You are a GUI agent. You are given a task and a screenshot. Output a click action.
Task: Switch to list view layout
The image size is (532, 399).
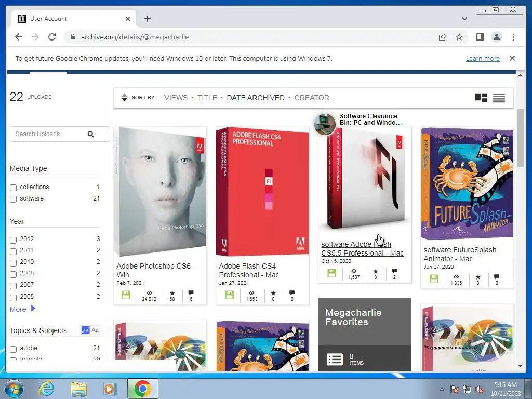[x=499, y=98]
